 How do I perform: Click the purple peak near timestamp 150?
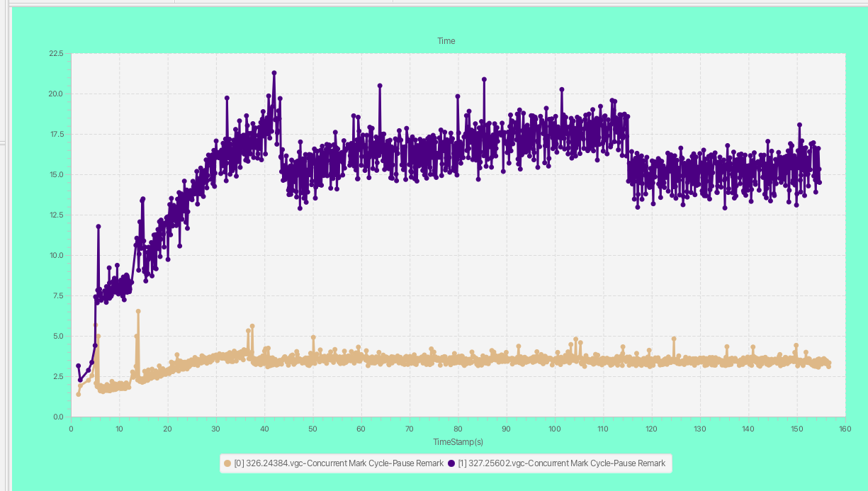click(799, 125)
